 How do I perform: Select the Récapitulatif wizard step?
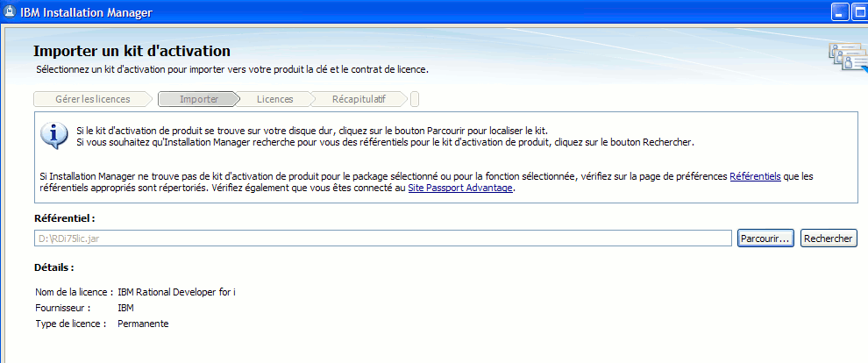pos(359,100)
